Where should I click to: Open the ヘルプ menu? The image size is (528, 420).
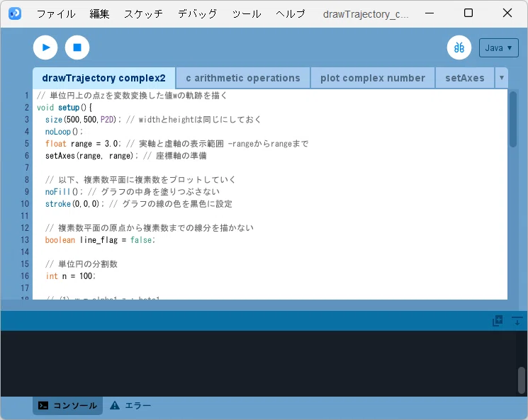pos(291,13)
